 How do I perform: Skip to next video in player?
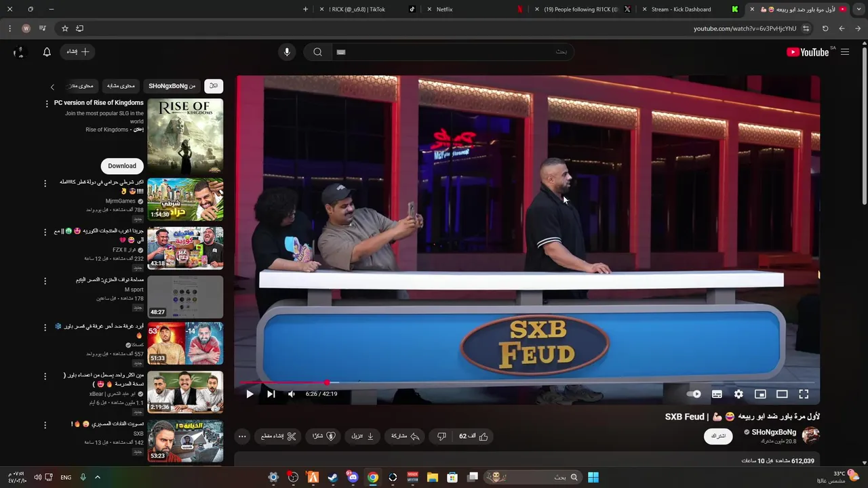(271, 394)
